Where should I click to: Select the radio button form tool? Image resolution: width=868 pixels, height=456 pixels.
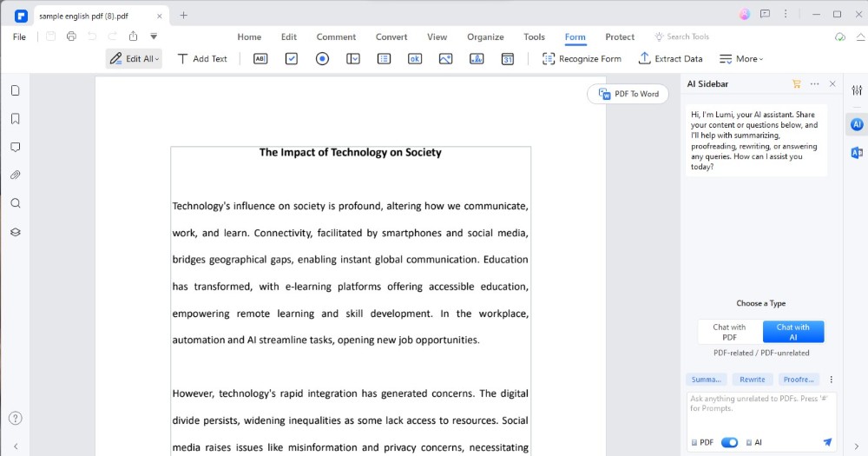[x=322, y=59]
